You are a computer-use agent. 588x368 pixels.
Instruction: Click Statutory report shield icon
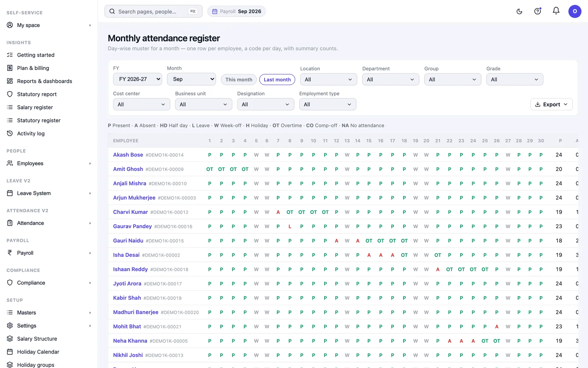click(10, 94)
